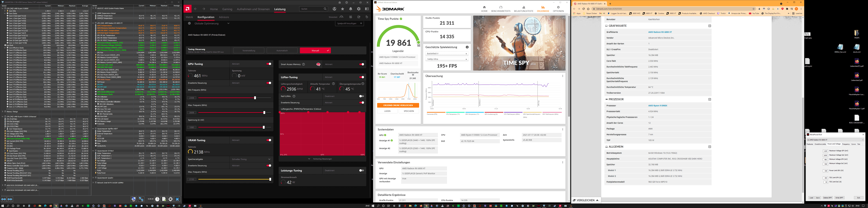Open Chrome home page button
This screenshot has width=868, height=208.
(x=588, y=9)
